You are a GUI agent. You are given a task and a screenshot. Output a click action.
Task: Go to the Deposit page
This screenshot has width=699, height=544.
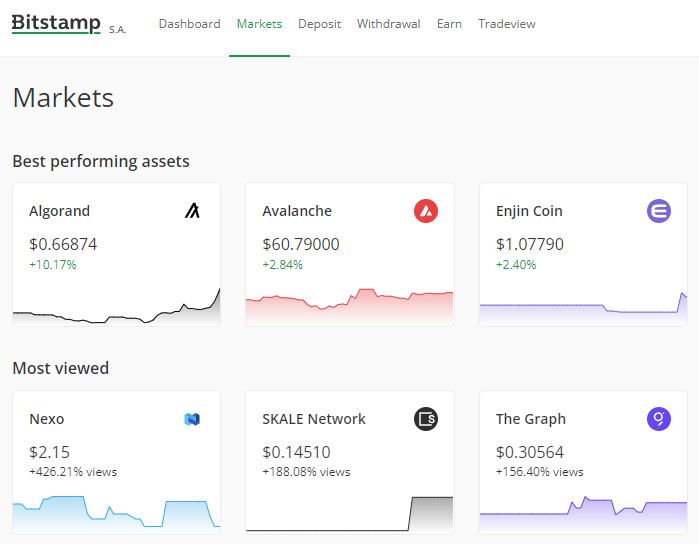pos(319,24)
